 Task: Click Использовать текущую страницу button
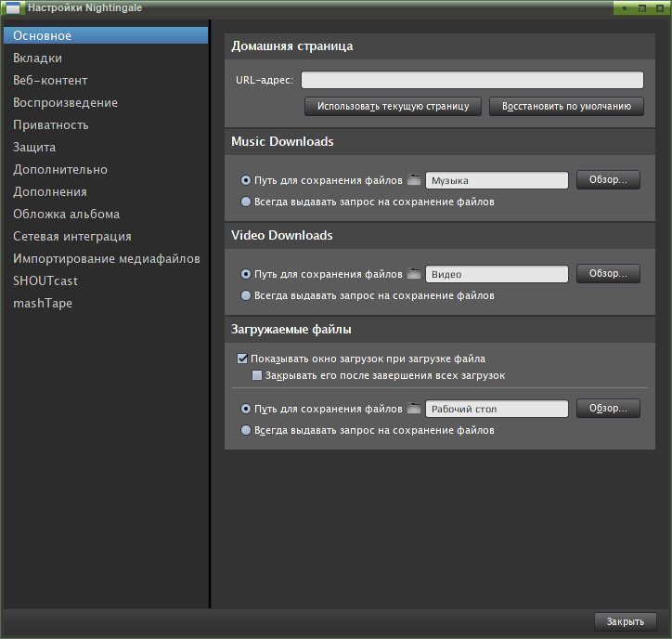(393, 107)
